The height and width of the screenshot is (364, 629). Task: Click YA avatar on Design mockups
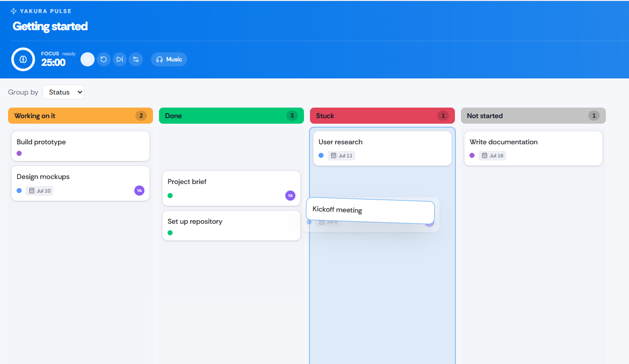pyautogui.click(x=139, y=191)
